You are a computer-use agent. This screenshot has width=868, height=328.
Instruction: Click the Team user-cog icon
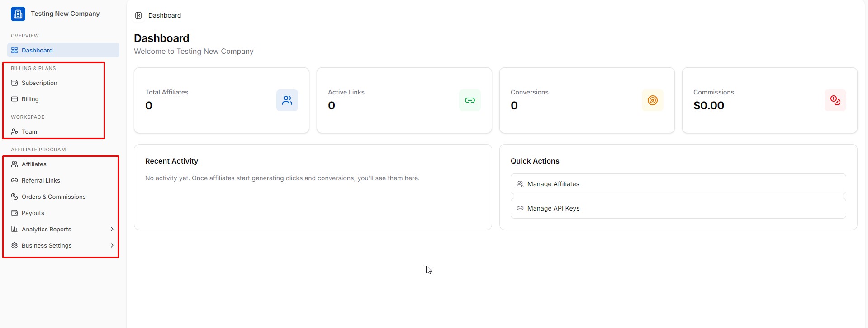click(x=14, y=131)
